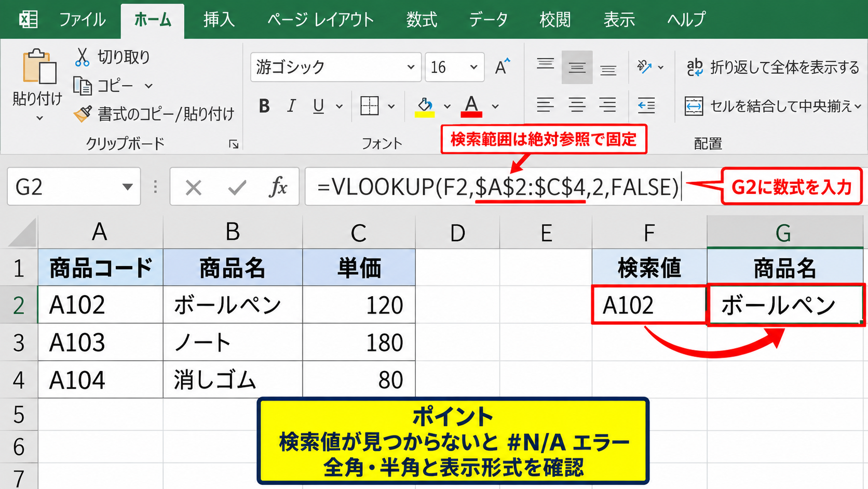
Task: Expand the Copy (コピー) options arrow
Action: (x=148, y=86)
